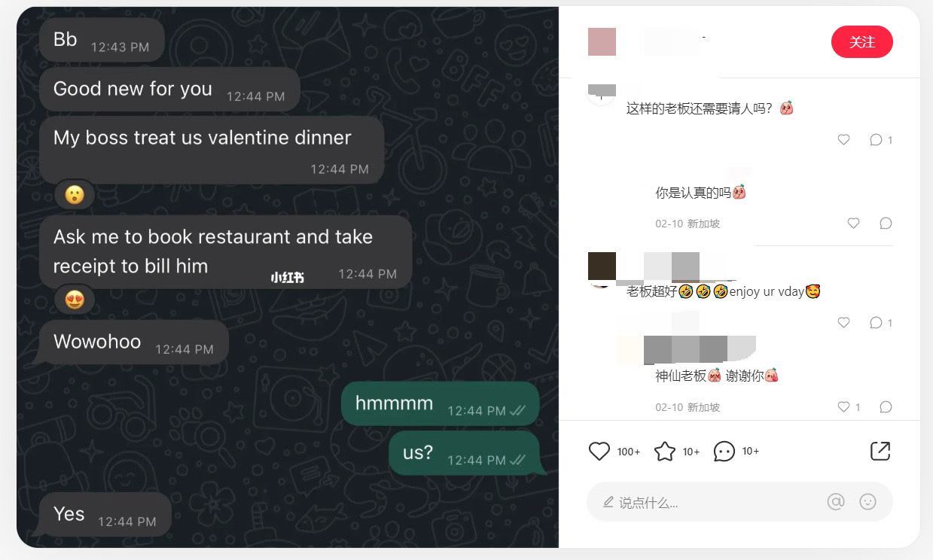Favorite the post with the star icon
The width and height of the screenshot is (933, 560).
click(665, 451)
